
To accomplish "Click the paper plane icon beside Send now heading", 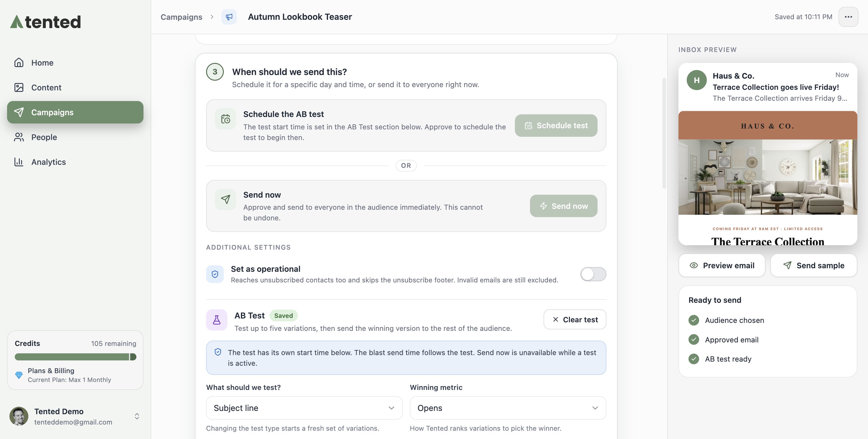I will pos(226,199).
